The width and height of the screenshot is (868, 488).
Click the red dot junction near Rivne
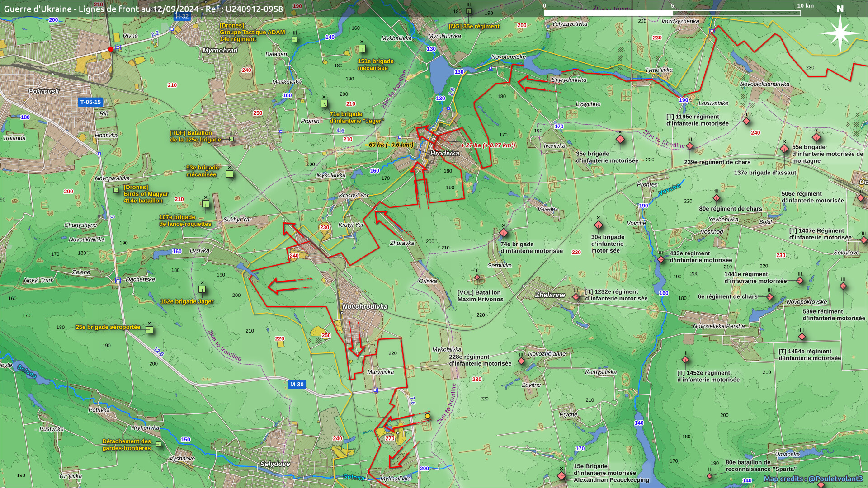[x=111, y=49]
